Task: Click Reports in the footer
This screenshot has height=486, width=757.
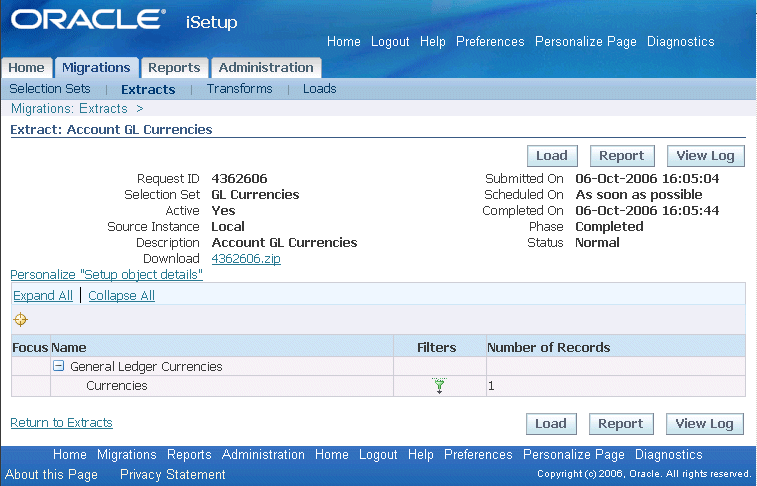Action: (189, 455)
